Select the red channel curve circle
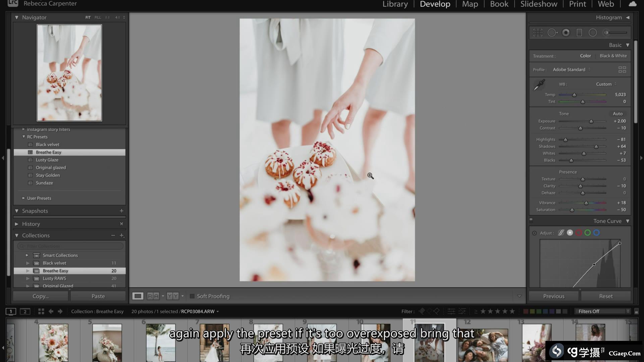 click(579, 233)
